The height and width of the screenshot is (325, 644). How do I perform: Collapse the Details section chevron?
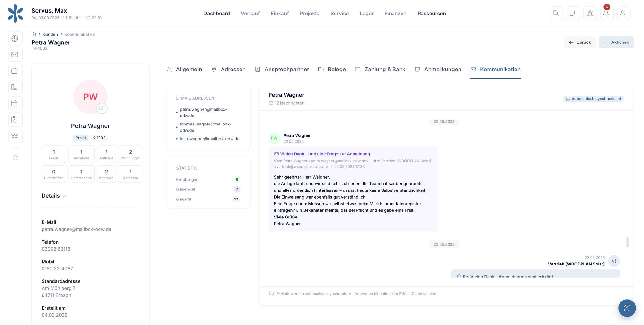65,196
